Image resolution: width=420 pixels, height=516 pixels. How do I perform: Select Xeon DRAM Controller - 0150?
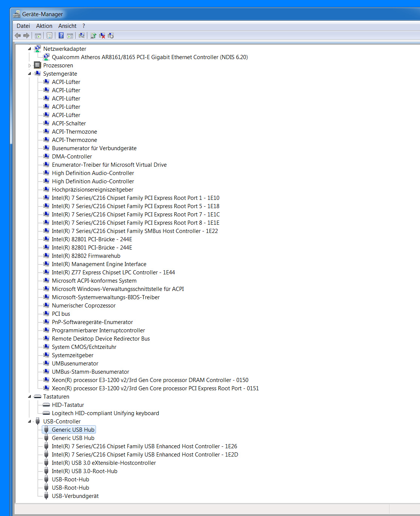tap(150, 380)
